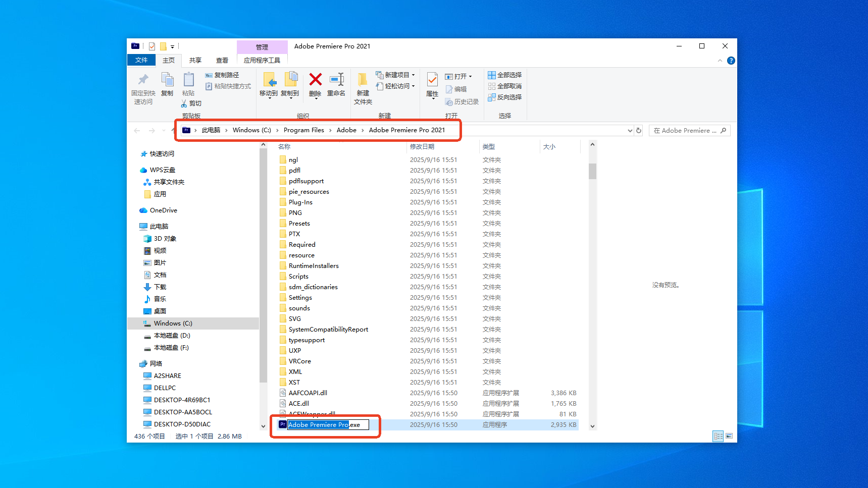Click Select All (全部选择) button
868x488 pixels.
[x=504, y=75]
